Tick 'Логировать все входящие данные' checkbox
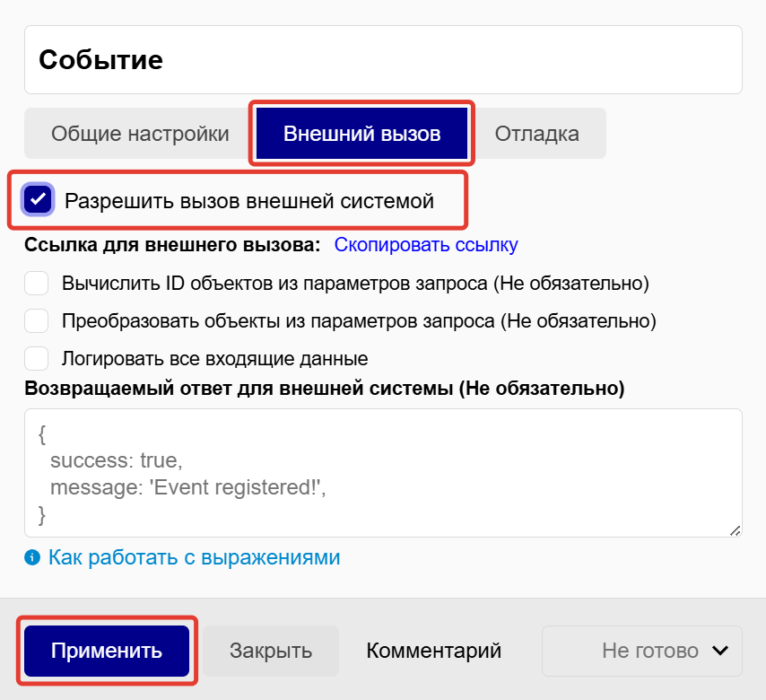 [37, 359]
